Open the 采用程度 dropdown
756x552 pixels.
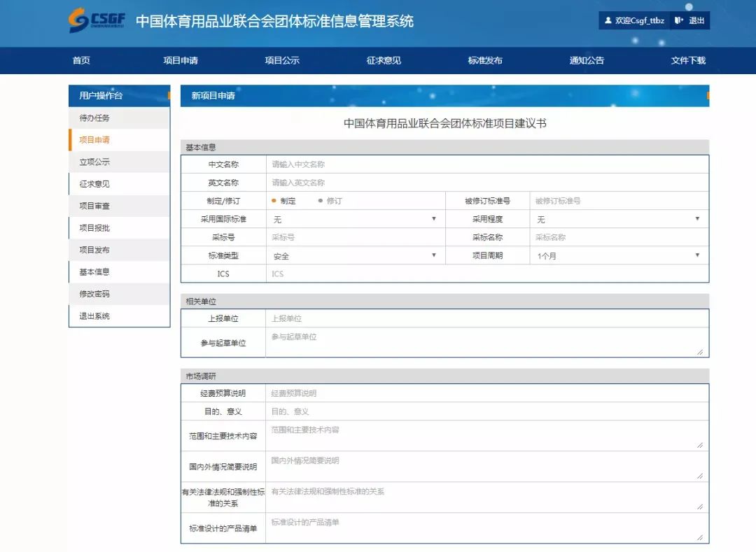[619, 219]
